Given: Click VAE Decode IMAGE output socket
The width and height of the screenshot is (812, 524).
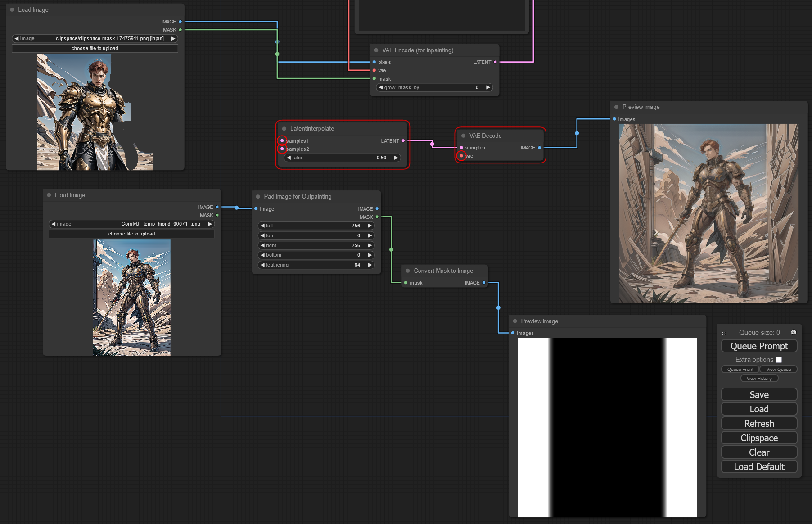Looking at the screenshot, I should pyautogui.click(x=539, y=148).
